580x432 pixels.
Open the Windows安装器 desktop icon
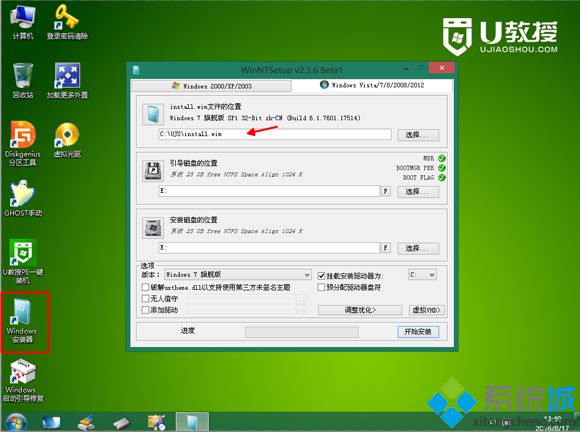click(x=22, y=321)
